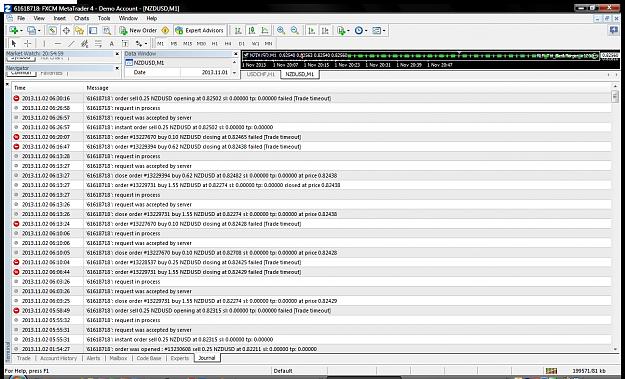Toggle the Navigator folder-star icon
The width and height of the screenshot is (625, 379).
(x=79, y=30)
